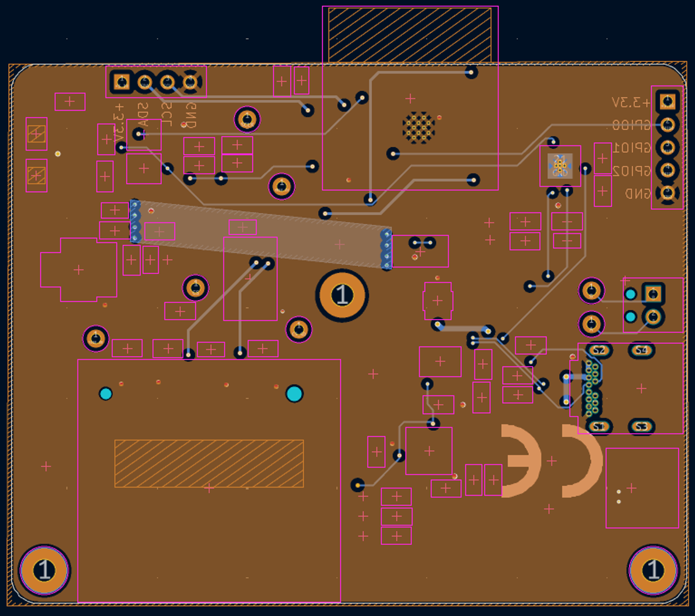
Task: Select the center mounting hole labeled 1
Action: (x=342, y=295)
